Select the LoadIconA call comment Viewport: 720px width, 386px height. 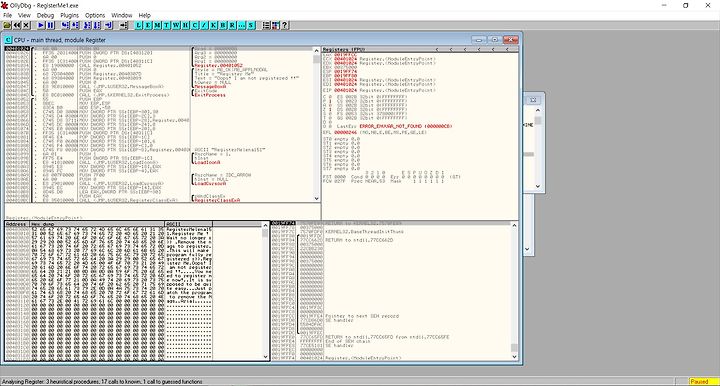207,162
